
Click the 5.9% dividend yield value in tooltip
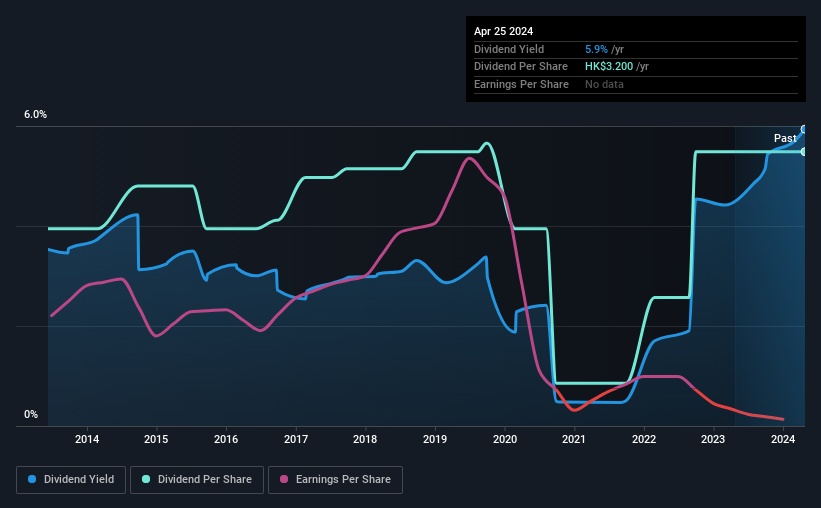point(596,49)
